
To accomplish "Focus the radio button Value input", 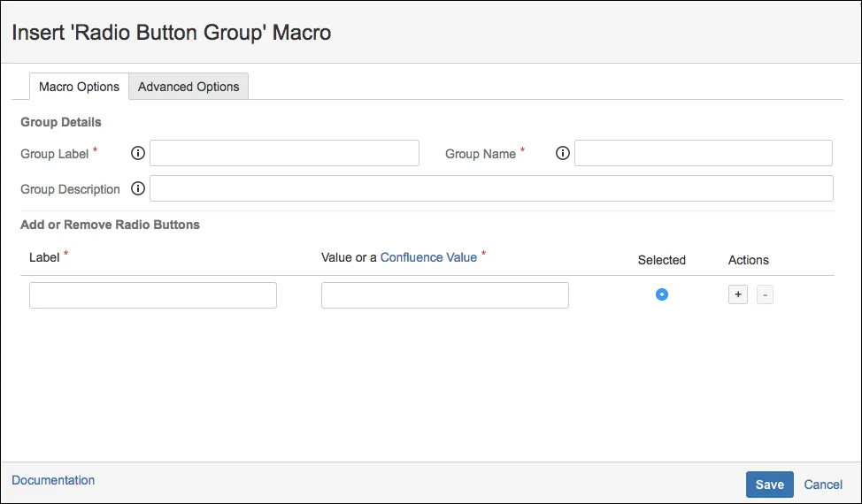I will 445,295.
